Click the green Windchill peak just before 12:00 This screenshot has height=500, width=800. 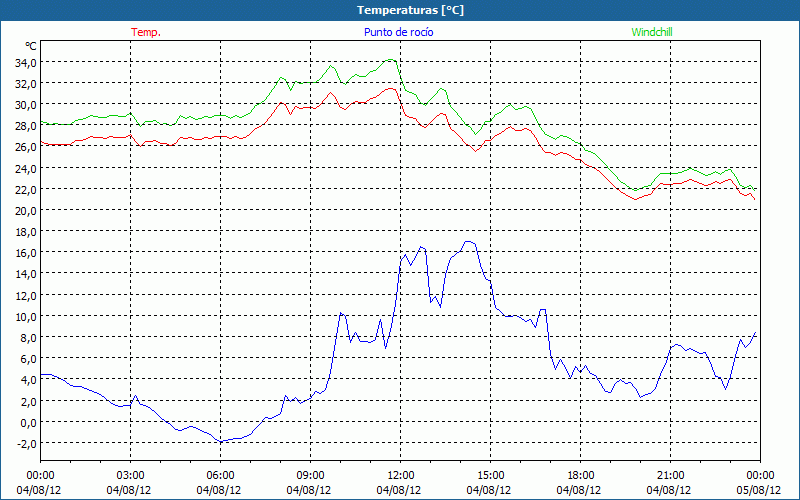[390, 60]
